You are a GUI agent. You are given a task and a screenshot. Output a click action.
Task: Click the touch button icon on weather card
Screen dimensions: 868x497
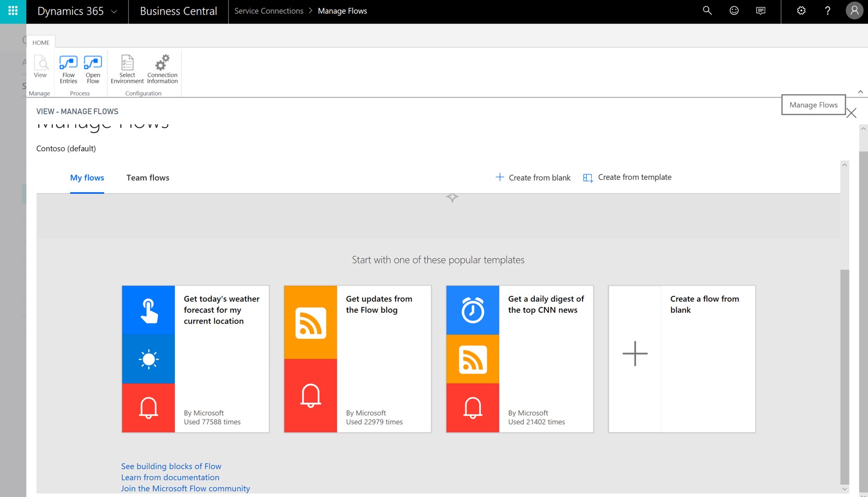(x=148, y=310)
